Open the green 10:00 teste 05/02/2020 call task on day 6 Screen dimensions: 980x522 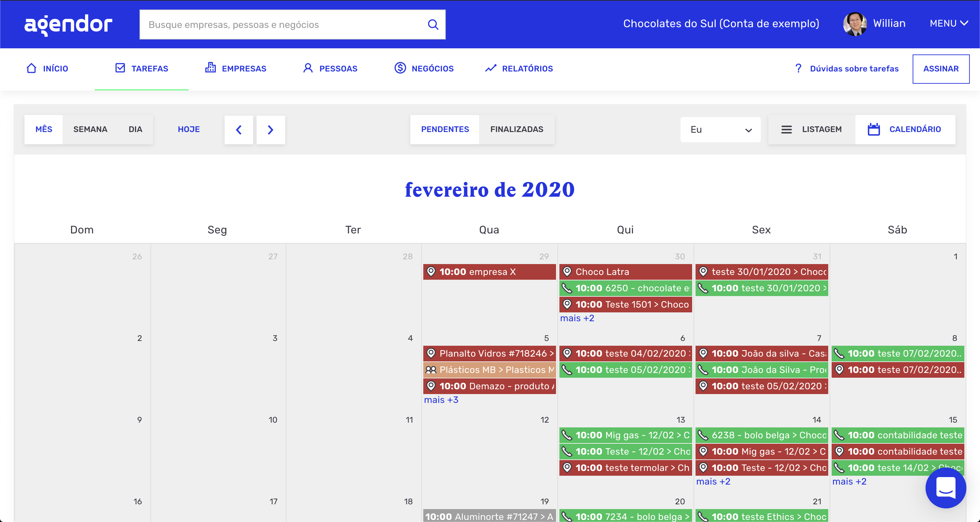(625, 370)
